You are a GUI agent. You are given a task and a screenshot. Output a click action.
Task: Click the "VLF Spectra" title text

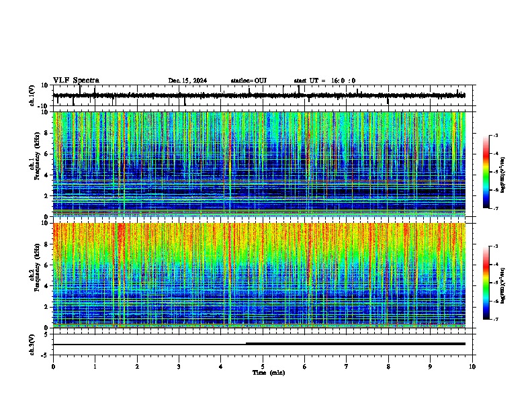pos(76,81)
